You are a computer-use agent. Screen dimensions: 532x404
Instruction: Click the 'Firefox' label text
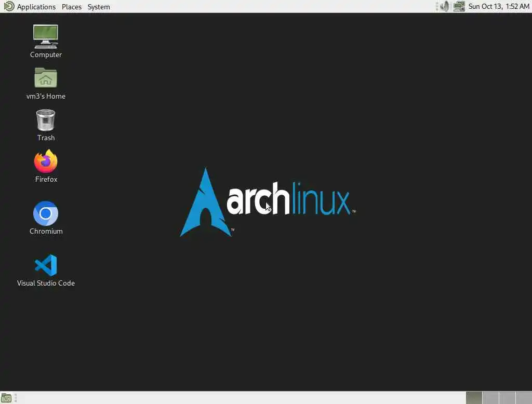(x=46, y=179)
